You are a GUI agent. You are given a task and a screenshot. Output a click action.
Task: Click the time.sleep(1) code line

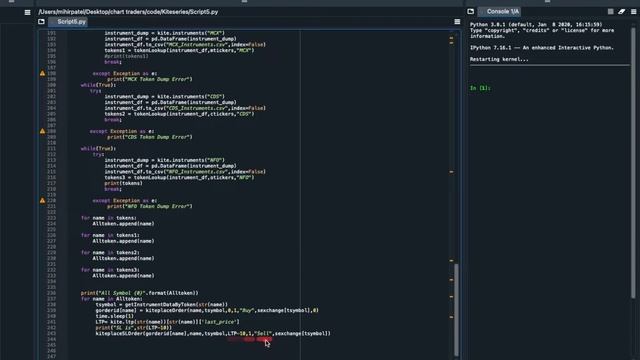coord(114,316)
